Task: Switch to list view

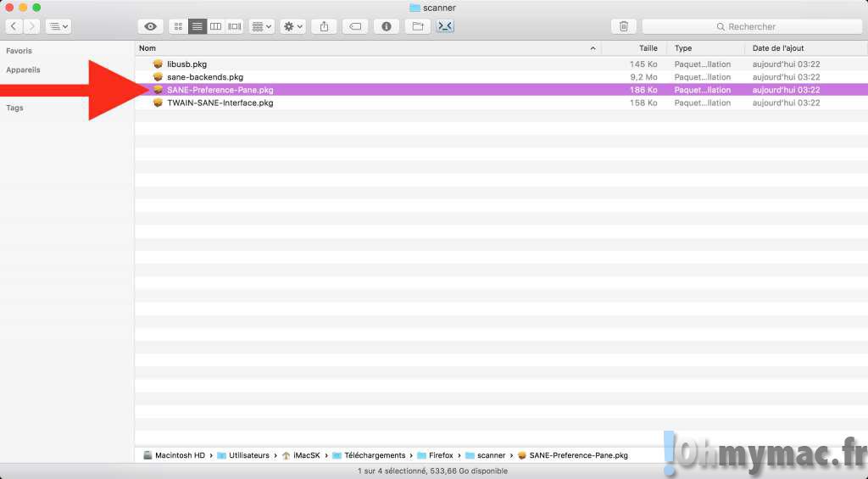Action: 197,26
